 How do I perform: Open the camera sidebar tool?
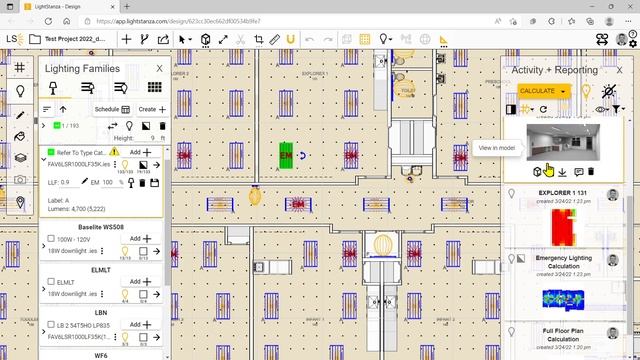click(x=20, y=180)
